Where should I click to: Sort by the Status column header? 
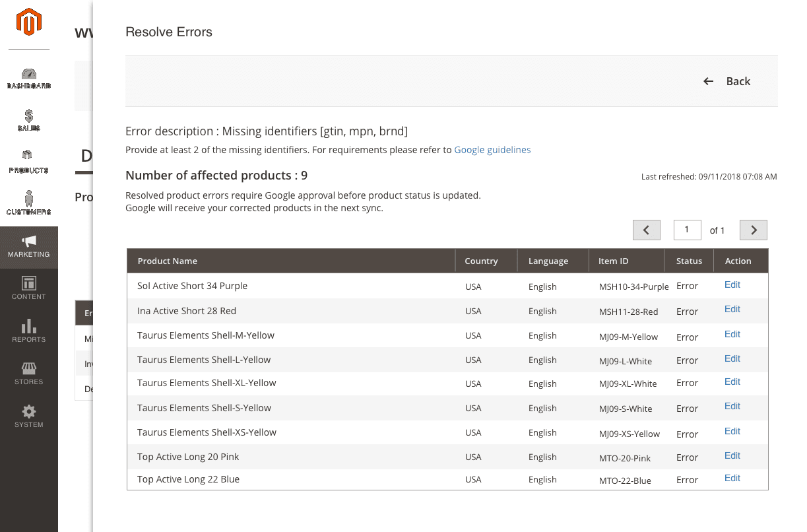pyautogui.click(x=689, y=261)
